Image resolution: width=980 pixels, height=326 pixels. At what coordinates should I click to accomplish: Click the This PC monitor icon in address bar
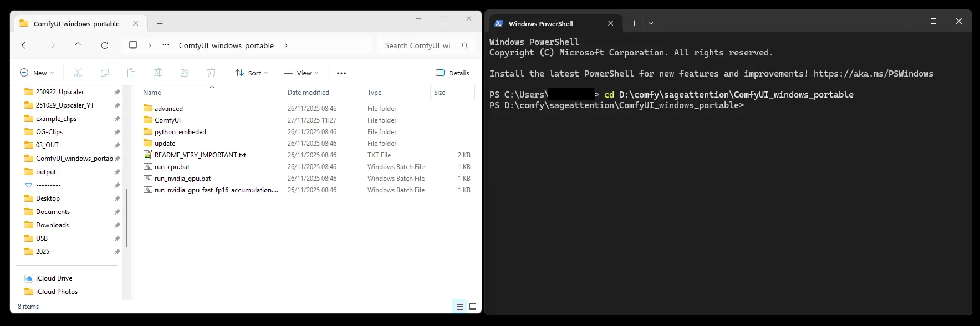(x=133, y=45)
